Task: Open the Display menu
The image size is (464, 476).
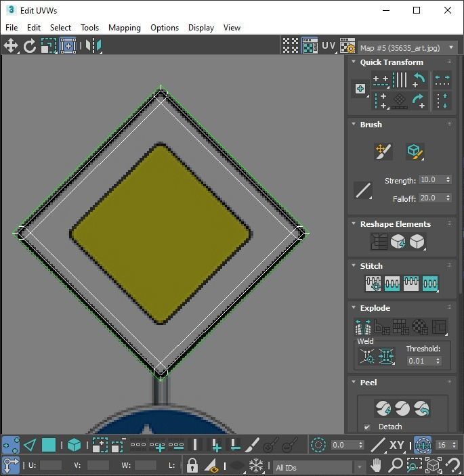Action: pyautogui.click(x=201, y=28)
